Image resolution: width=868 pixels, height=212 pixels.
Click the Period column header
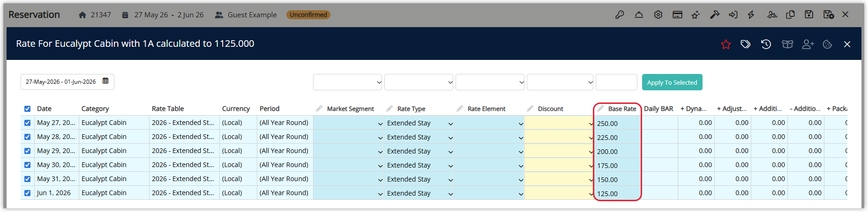(269, 109)
